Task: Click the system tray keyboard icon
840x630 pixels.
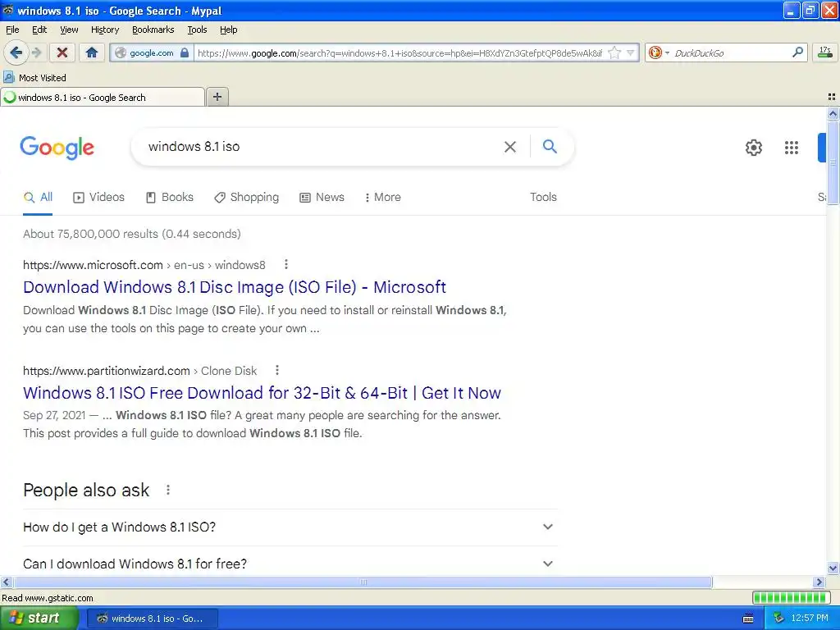Action: pyautogui.click(x=748, y=619)
